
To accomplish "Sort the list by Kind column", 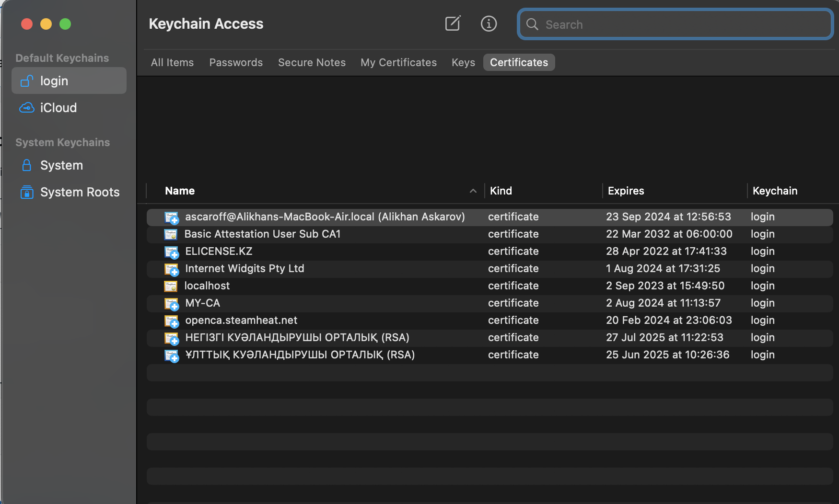I will 501,191.
